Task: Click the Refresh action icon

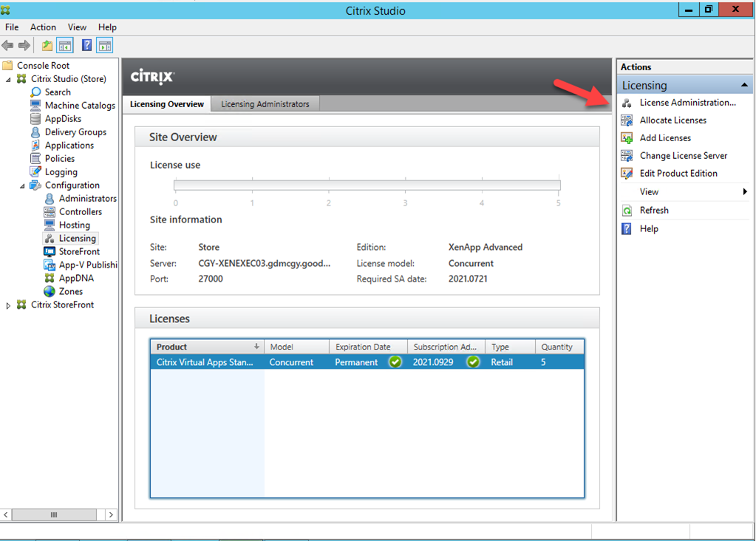Action: click(627, 211)
